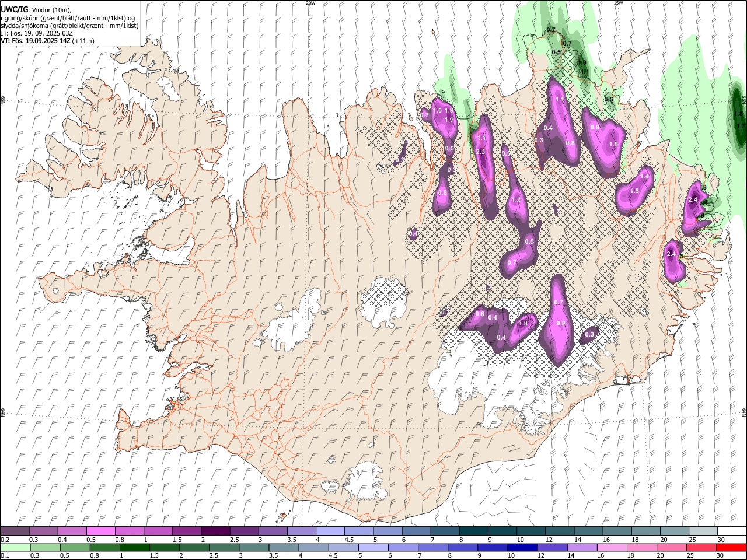The image size is (747, 560).
Task: Click the '1.0' value in the green northern rain area
Action: pos(582,63)
